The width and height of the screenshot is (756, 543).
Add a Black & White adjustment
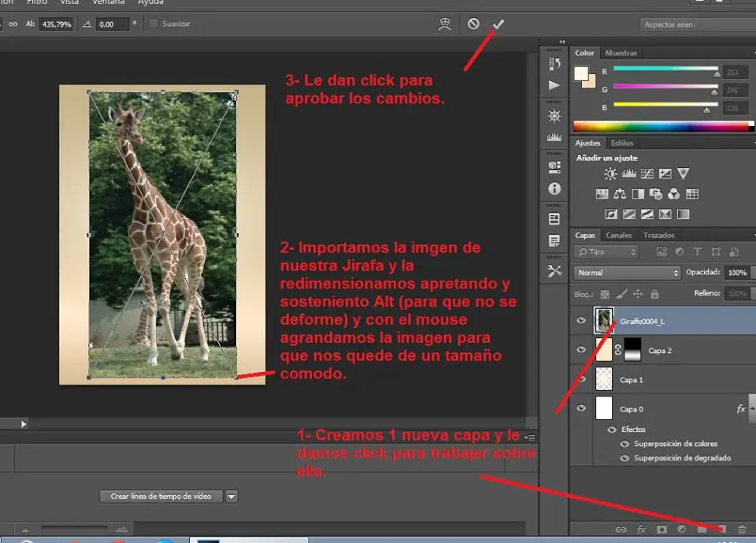pos(638,194)
